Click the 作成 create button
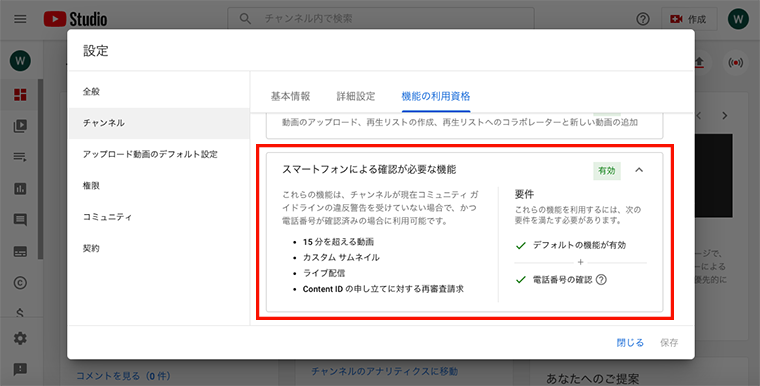This screenshot has width=760, height=386. (x=689, y=19)
